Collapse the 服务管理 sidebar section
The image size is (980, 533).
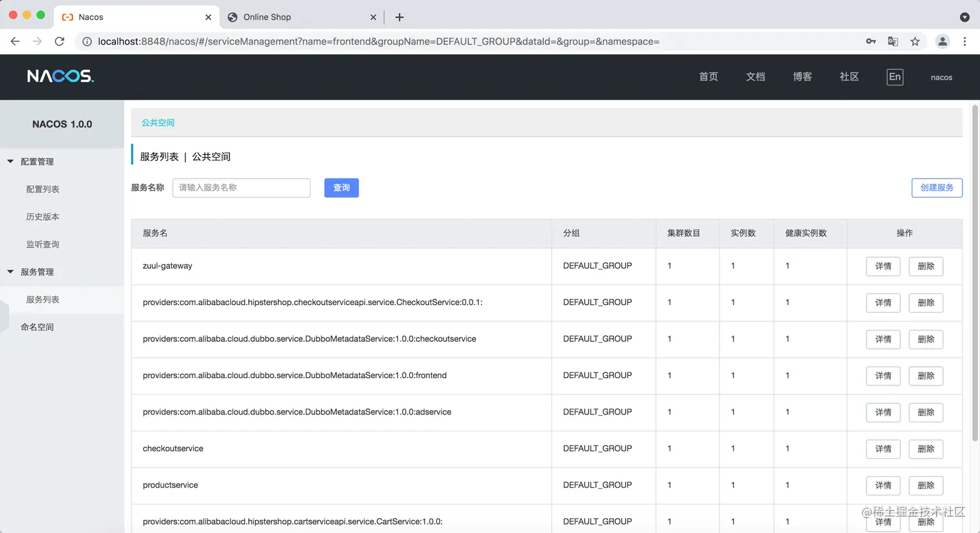10,272
